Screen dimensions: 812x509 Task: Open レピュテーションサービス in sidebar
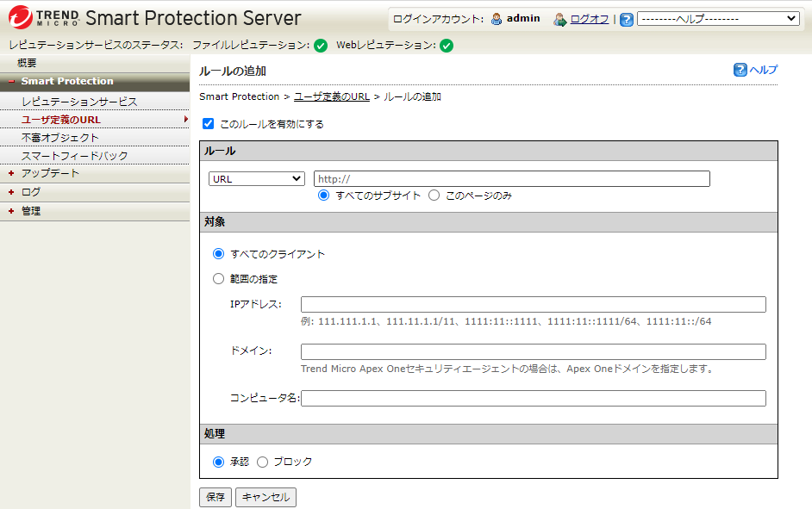[79, 102]
